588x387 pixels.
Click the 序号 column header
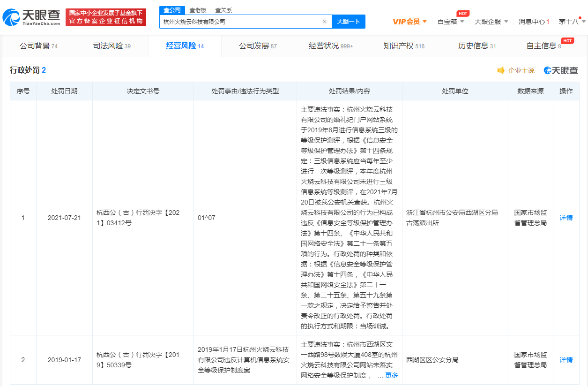point(23,91)
